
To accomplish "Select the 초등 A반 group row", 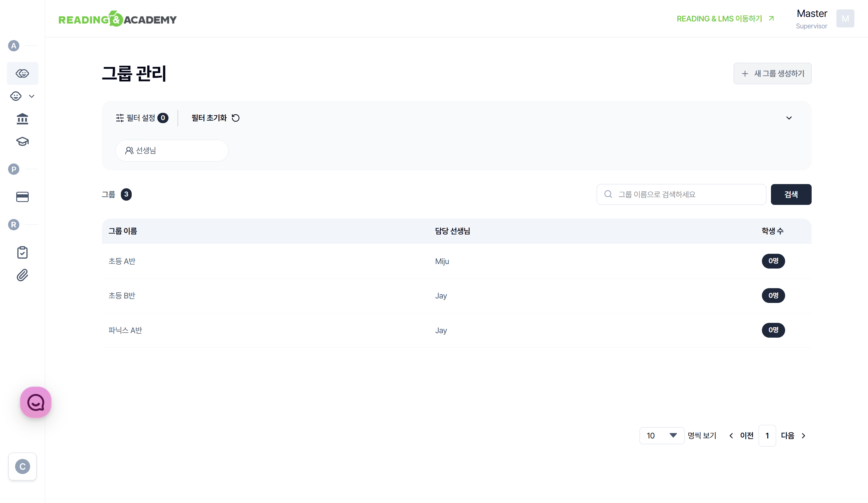I will coord(122,261).
